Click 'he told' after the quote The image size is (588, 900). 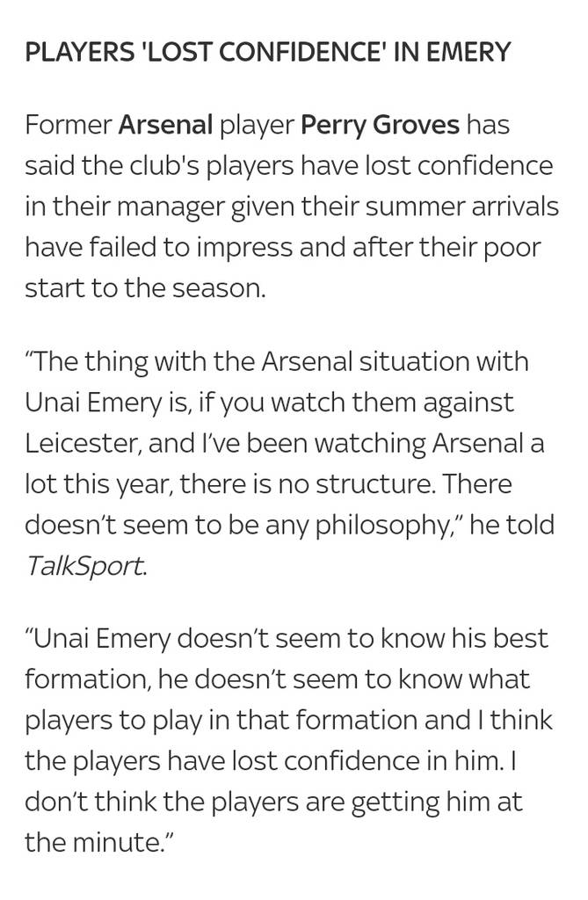click(x=512, y=526)
